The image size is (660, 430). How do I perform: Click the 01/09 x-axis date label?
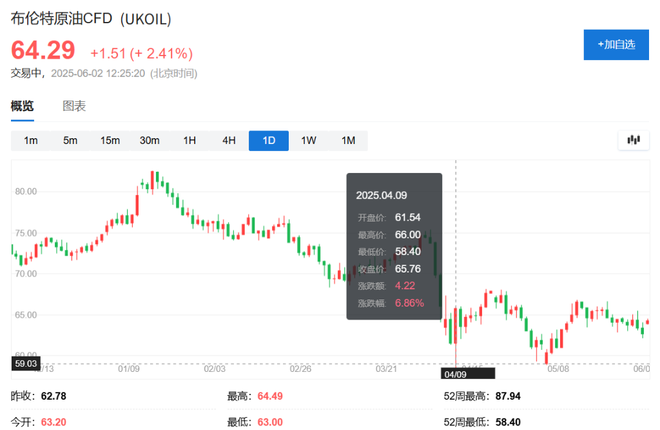pos(128,369)
